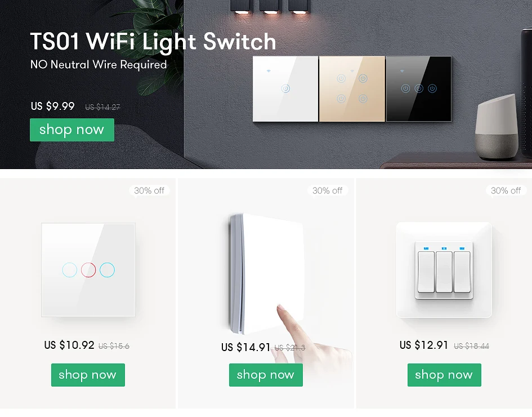This screenshot has width=532, height=417.
Task: Open the three-button push switch product image
Action: pos(444,270)
